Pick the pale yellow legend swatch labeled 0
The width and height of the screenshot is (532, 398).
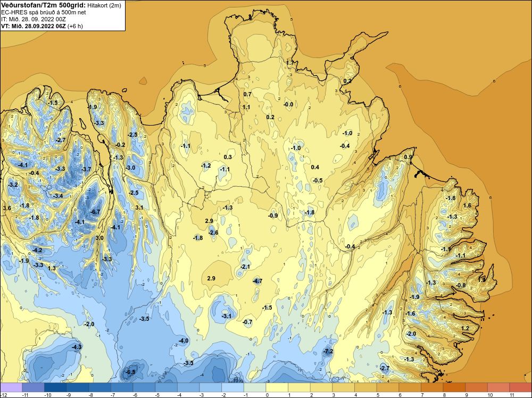pyautogui.click(x=277, y=387)
